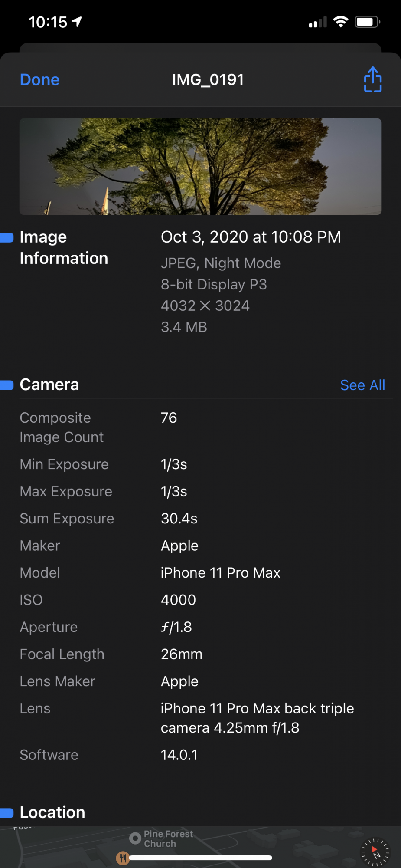Tap the battery indicator in status bar
Screen dimensions: 401x868
(x=367, y=22)
